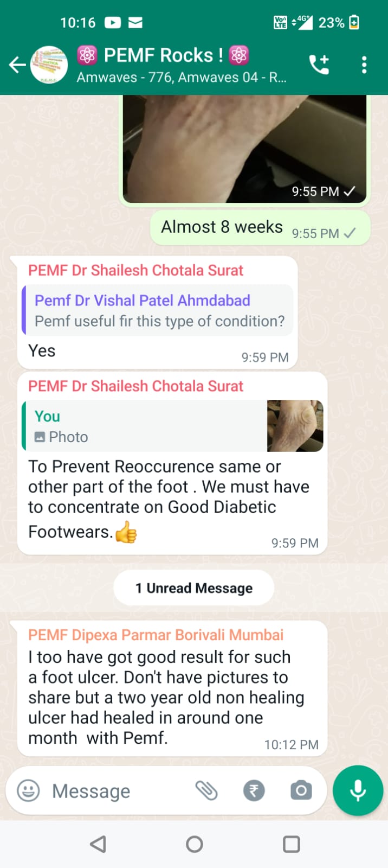
Task: Tap the Android home circle button
Action: coord(194,844)
